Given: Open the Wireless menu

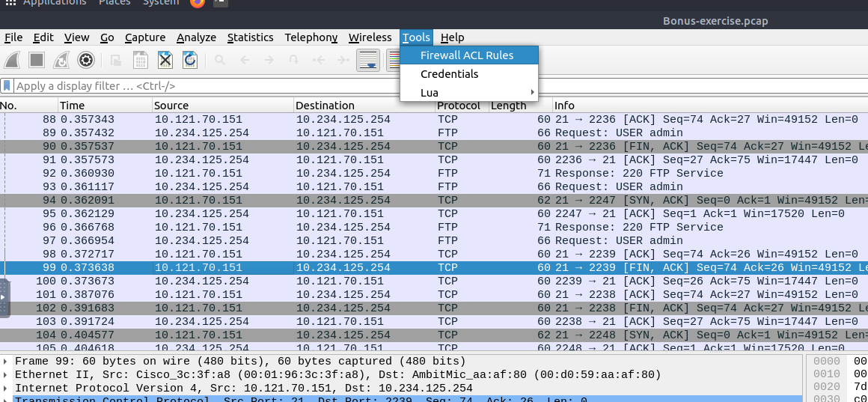Looking at the screenshot, I should coord(370,37).
